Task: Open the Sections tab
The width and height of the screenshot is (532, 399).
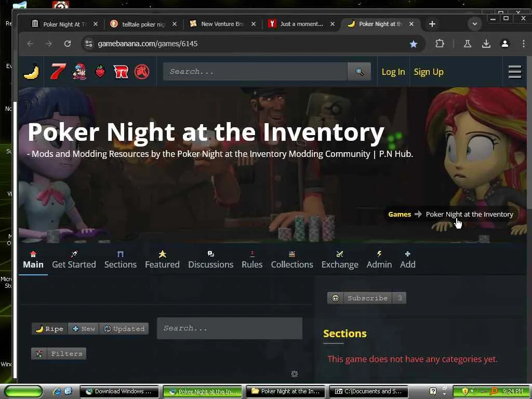Action: [x=121, y=260]
